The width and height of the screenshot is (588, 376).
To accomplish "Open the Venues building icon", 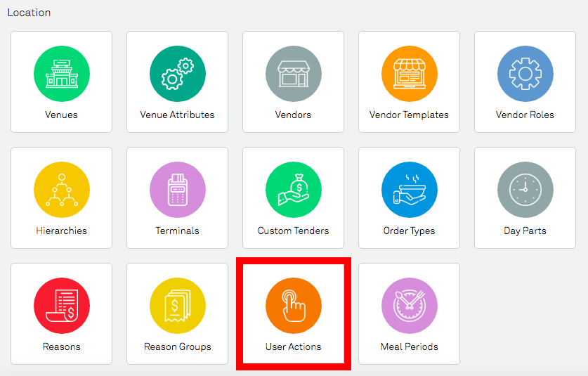I will click(x=62, y=74).
